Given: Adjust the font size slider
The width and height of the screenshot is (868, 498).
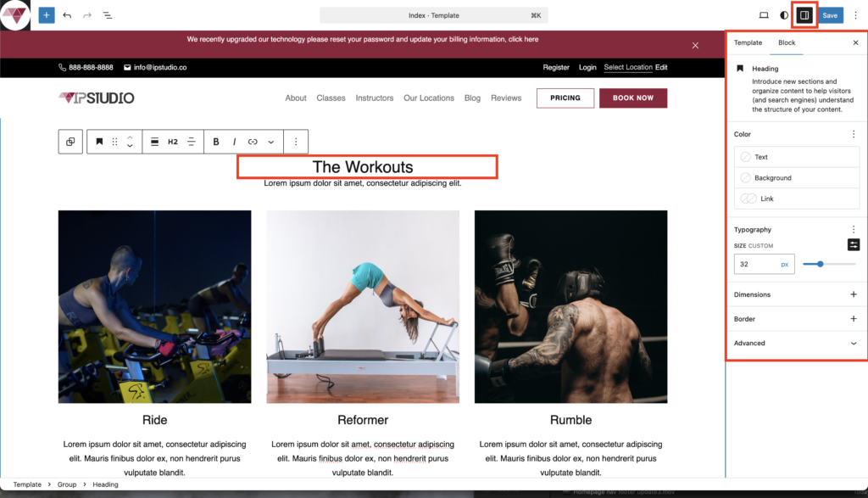Looking at the screenshot, I should pyautogui.click(x=829, y=264).
